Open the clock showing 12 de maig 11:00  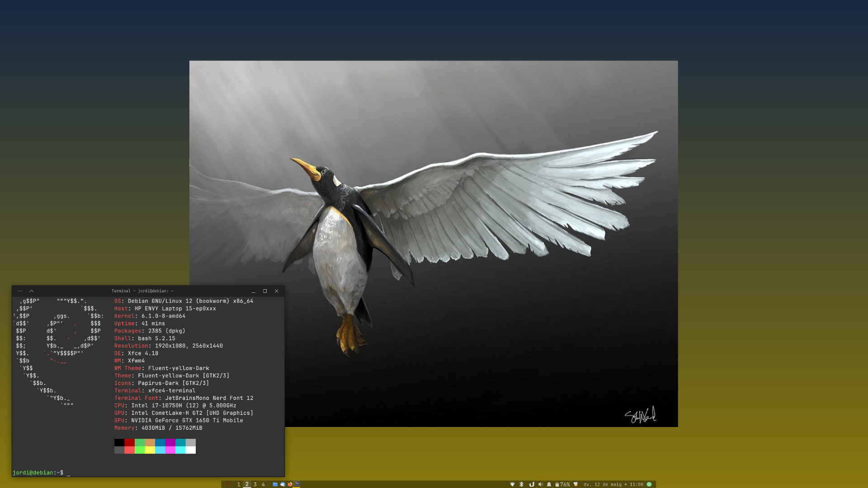[x=613, y=484]
